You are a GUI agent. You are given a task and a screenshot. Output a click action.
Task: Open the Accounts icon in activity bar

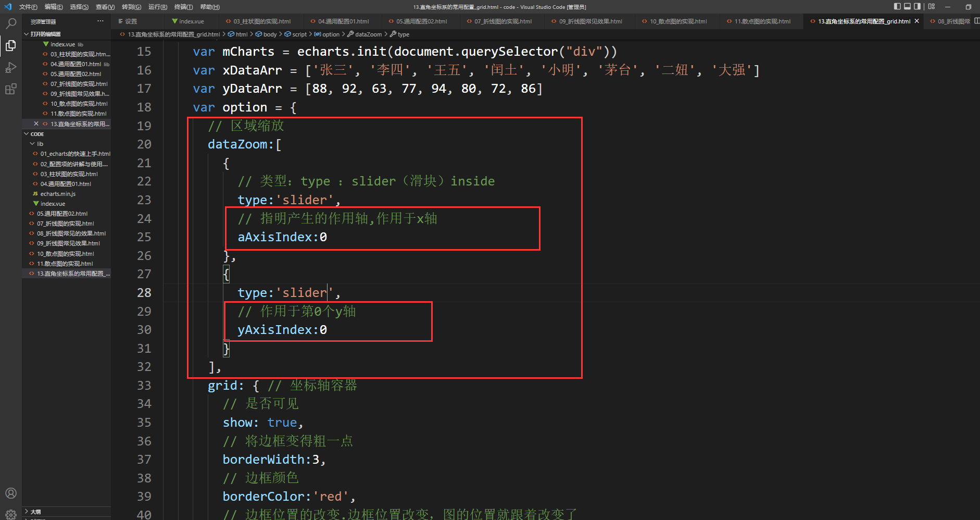click(10, 493)
